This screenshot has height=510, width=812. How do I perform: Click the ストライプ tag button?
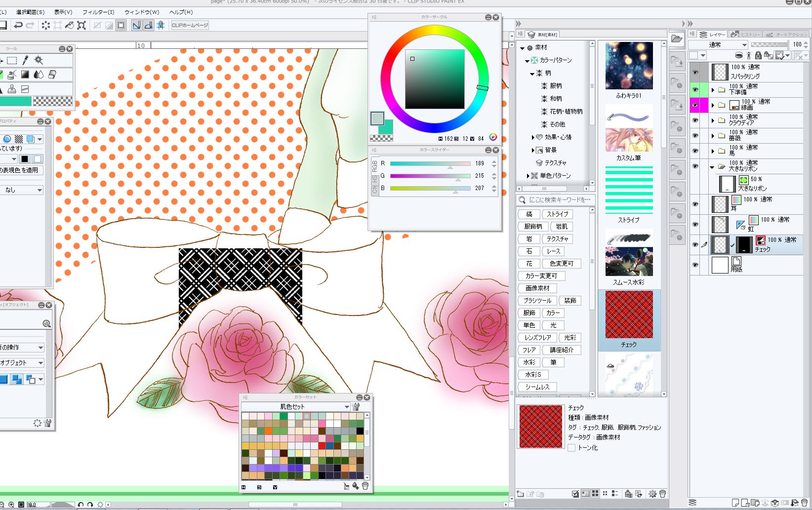(x=557, y=214)
